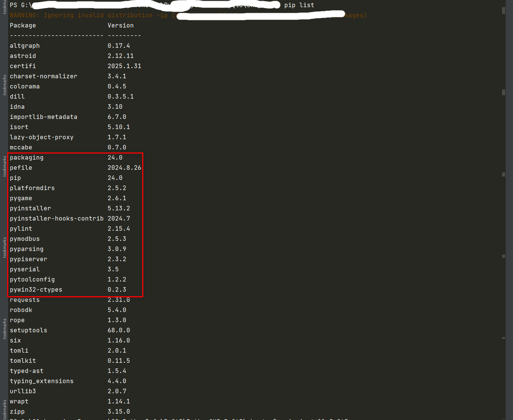Click the scrollbar marker beside the red box
This screenshot has height=420, width=513.
pos(503,174)
